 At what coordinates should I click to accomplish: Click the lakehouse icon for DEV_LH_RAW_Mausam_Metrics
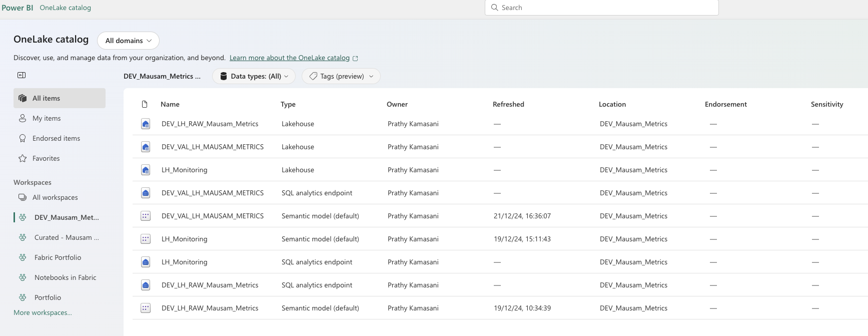tap(146, 124)
